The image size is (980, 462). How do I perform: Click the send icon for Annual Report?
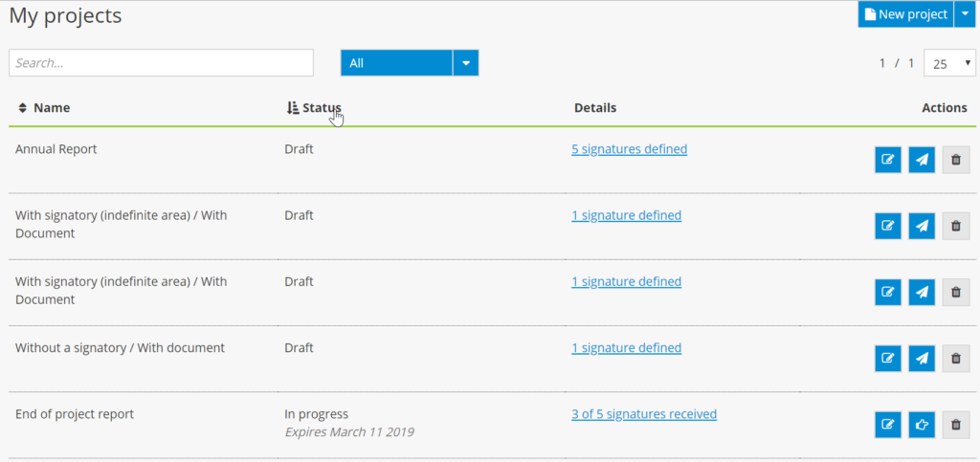(x=922, y=160)
